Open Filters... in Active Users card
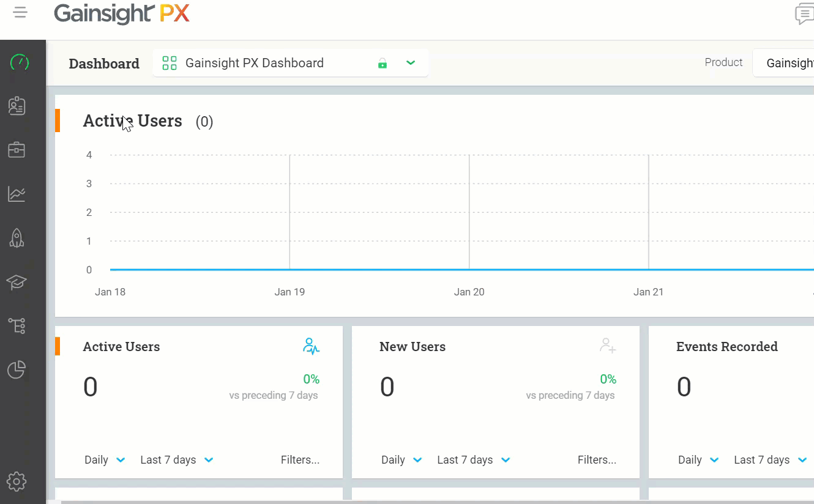814x504 pixels. pos(300,460)
